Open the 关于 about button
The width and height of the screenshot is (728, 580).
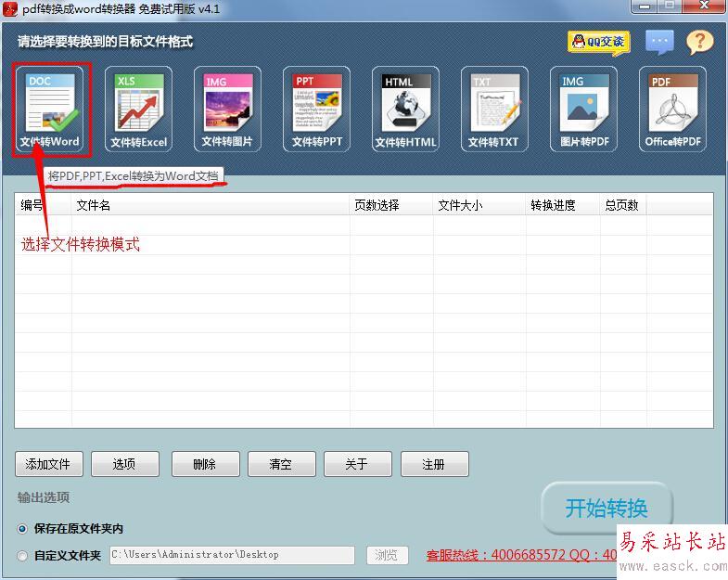358,464
